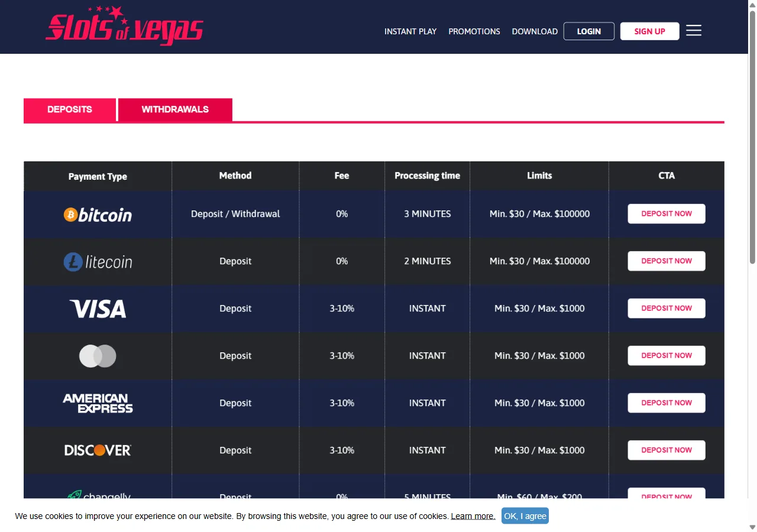Click the Discover payment logo

(98, 450)
